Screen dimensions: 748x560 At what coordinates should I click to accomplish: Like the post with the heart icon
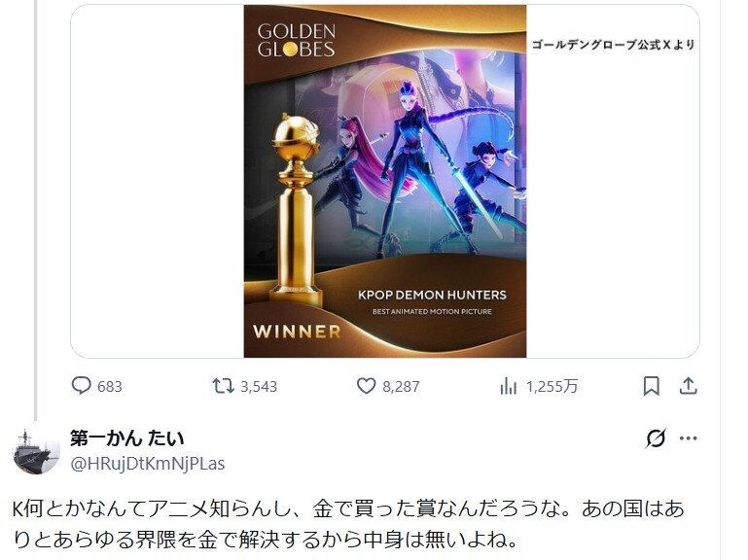[x=367, y=386]
